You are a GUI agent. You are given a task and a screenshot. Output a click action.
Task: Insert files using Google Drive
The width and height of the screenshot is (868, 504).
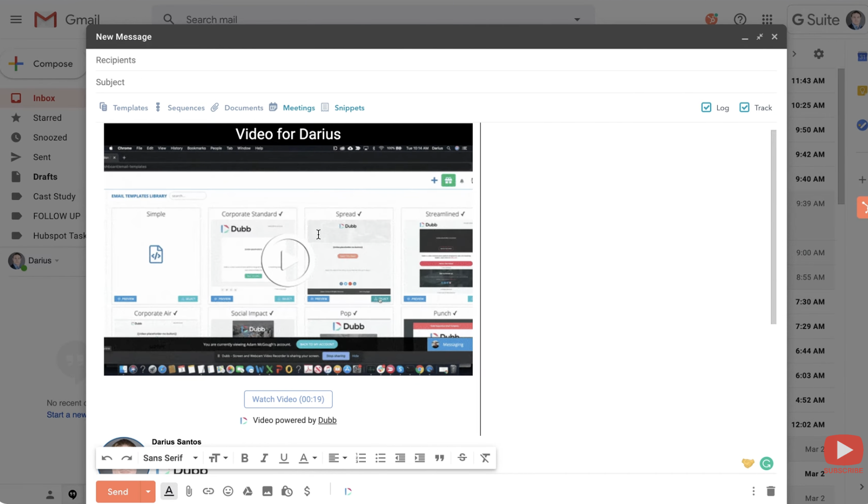pos(247,491)
